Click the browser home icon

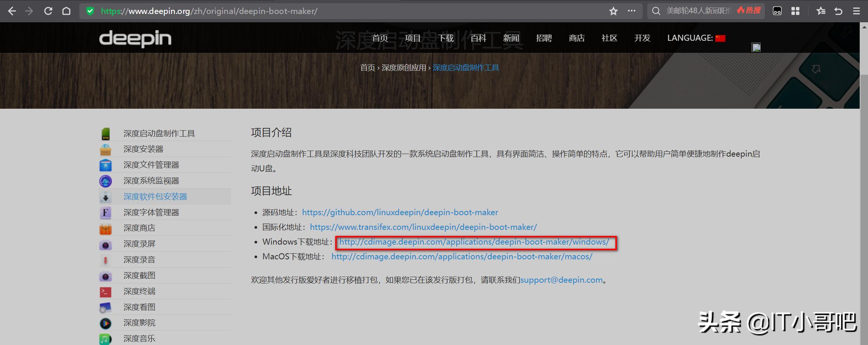(66, 11)
